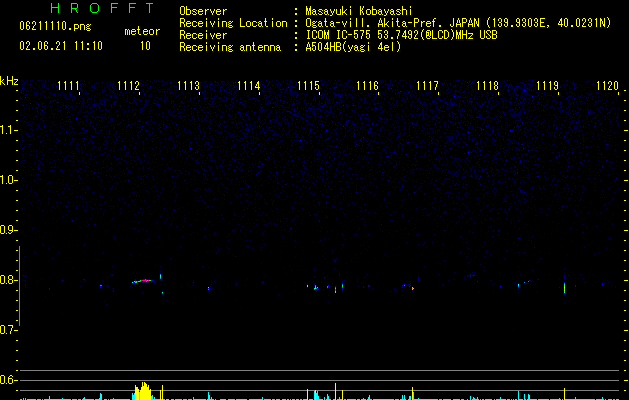Click the Receiving antenna label
Viewport: 629px width, 400px height.
pos(230,47)
